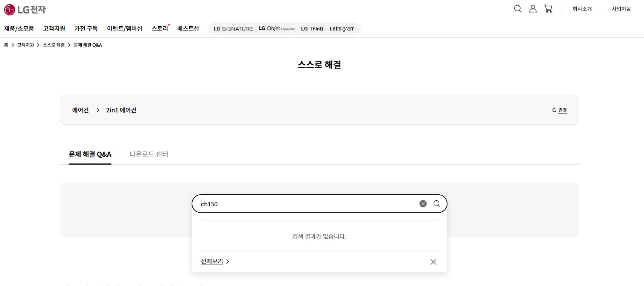The height and width of the screenshot is (286, 644).
Task: Open 가전 구독 menu
Action: 86,29
